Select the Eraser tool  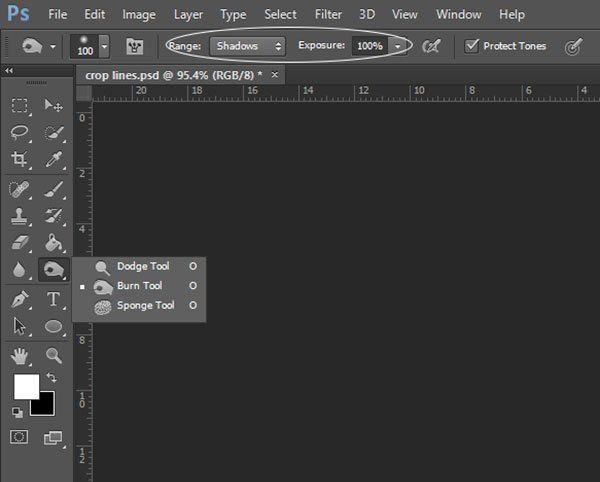point(19,243)
